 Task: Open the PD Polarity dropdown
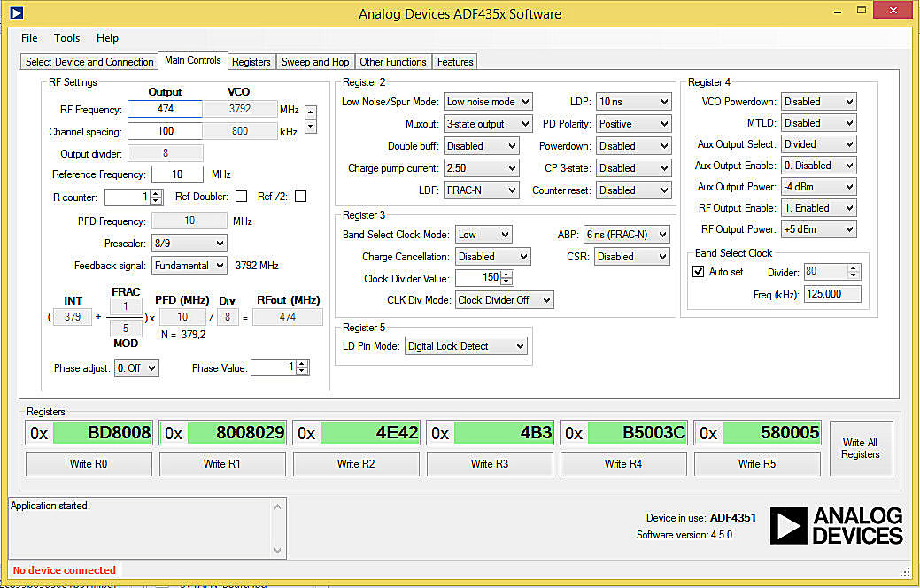pos(634,124)
